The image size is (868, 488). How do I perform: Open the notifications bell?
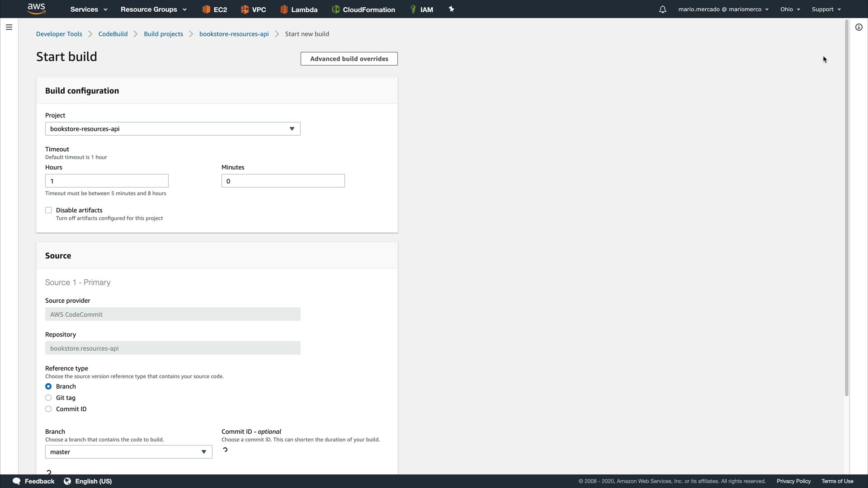tap(662, 9)
